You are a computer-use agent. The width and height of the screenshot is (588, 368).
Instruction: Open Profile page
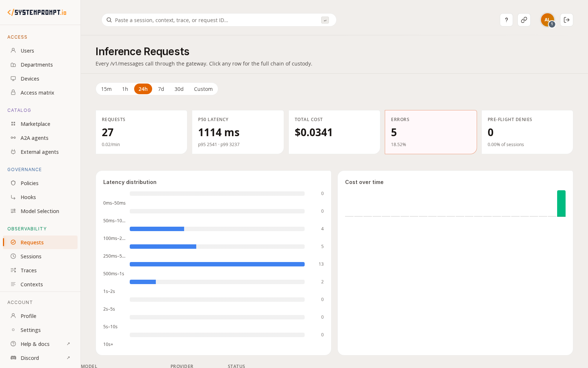(40, 316)
